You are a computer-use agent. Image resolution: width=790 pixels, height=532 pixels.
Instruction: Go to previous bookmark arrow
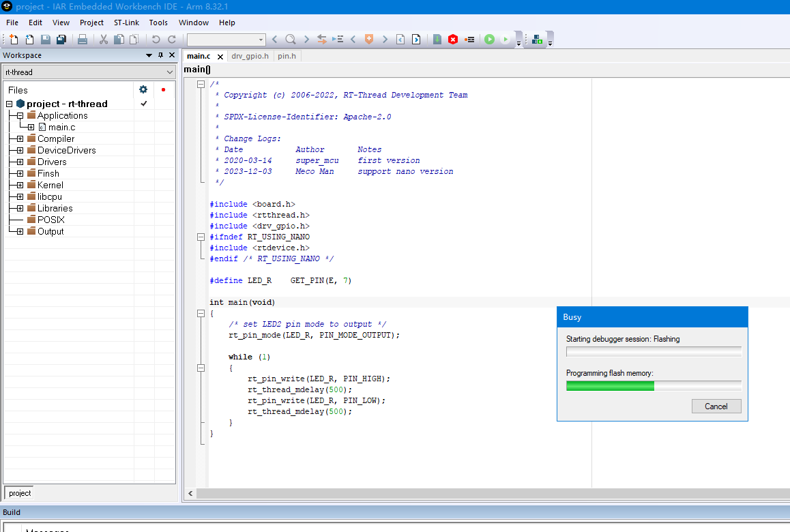(353, 40)
